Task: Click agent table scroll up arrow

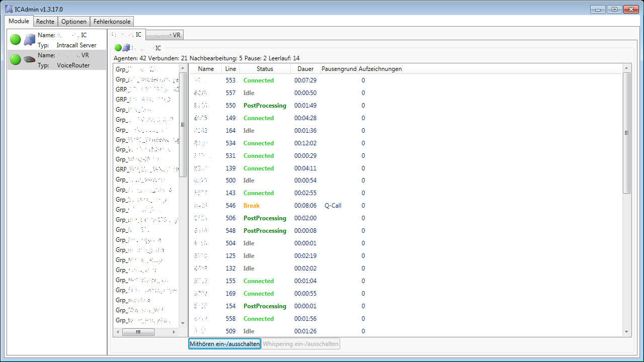Action: pos(626,68)
